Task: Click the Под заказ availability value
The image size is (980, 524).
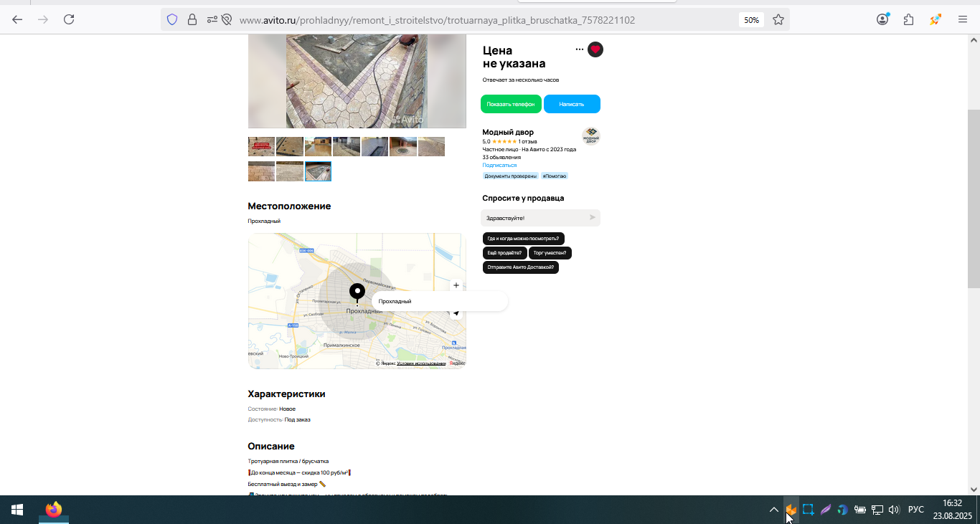Action: coord(298,419)
